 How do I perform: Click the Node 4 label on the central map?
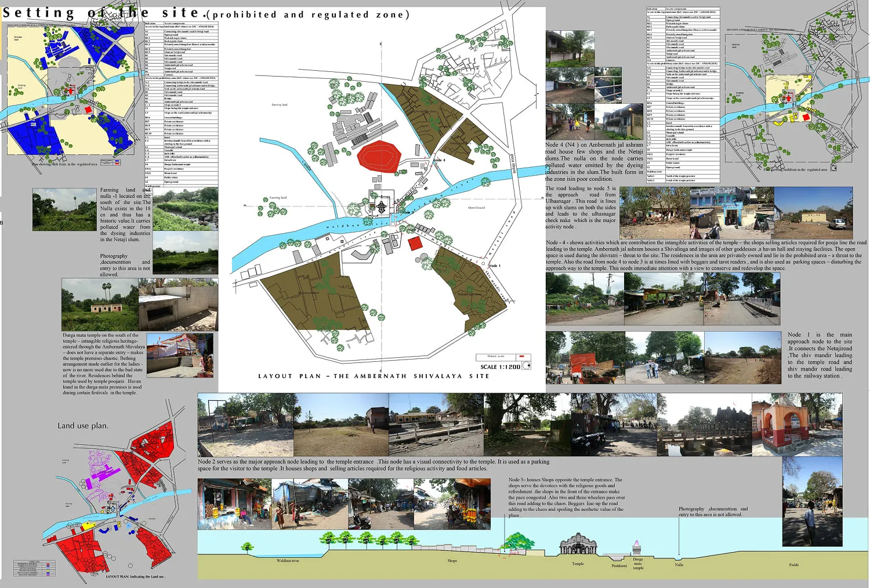coord(438,160)
